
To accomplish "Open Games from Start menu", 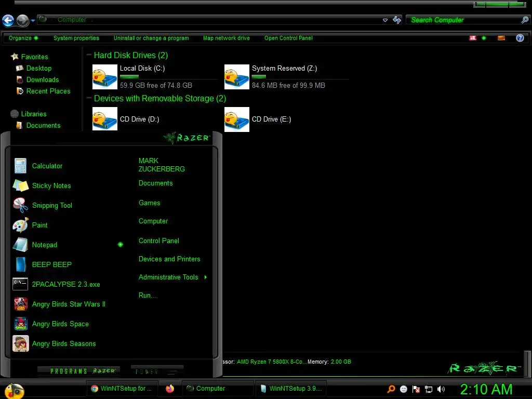I will click(149, 203).
